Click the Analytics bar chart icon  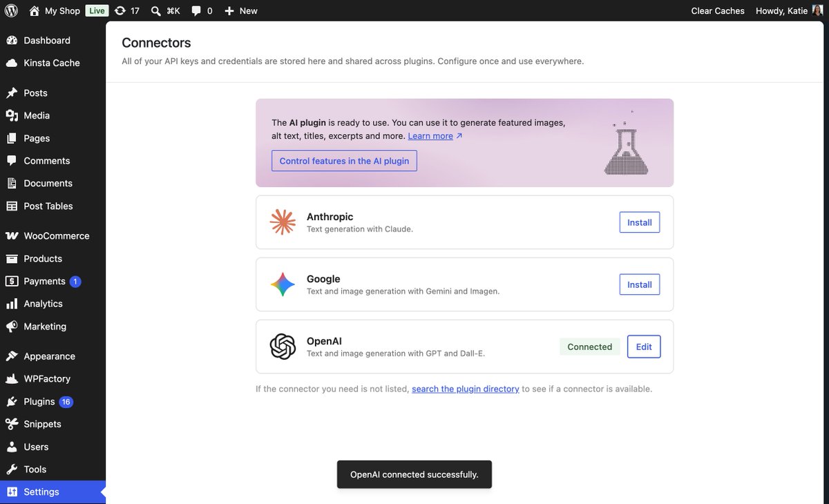(x=12, y=304)
